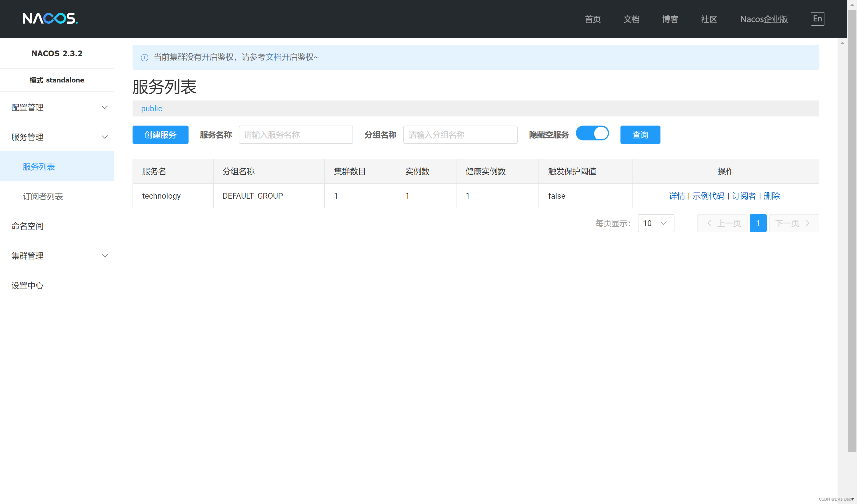Focus the 服务名称 input field
857x504 pixels.
[x=296, y=135]
